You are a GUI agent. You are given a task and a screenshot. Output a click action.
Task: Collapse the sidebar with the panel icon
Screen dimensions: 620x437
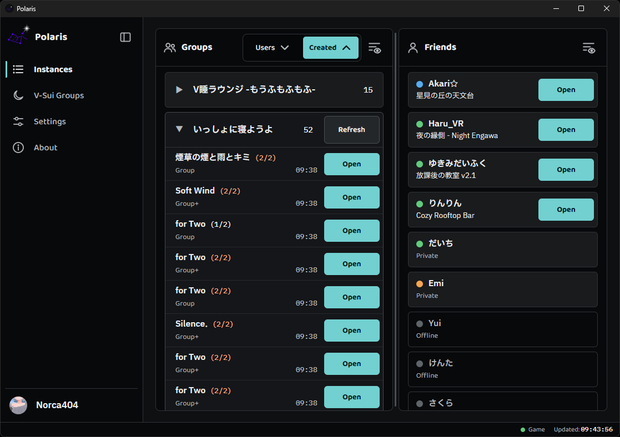(125, 37)
